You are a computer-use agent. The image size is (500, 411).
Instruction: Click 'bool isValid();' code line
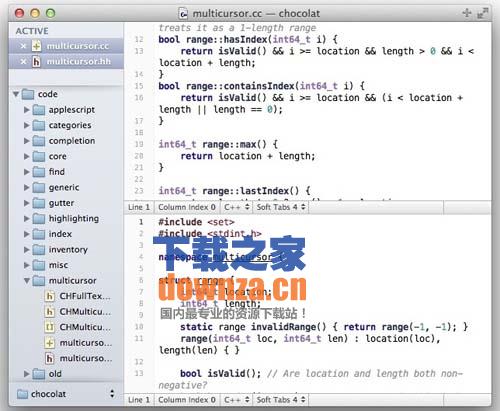[x=220, y=373]
